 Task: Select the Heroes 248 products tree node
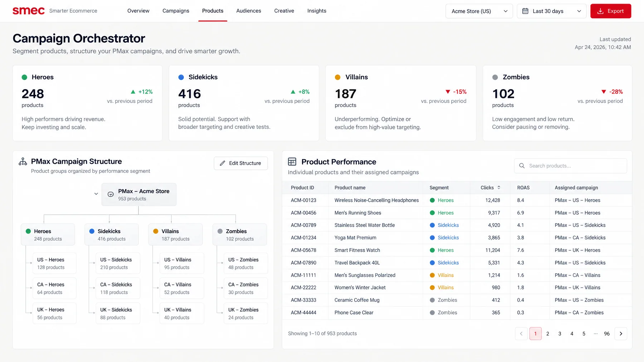tap(48, 235)
